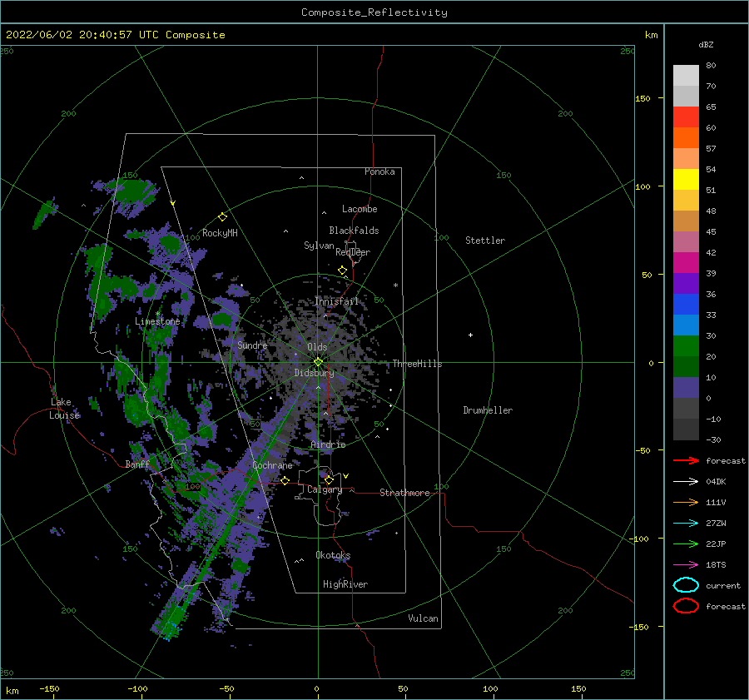Click the red forecast ellipse icon

tap(686, 606)
